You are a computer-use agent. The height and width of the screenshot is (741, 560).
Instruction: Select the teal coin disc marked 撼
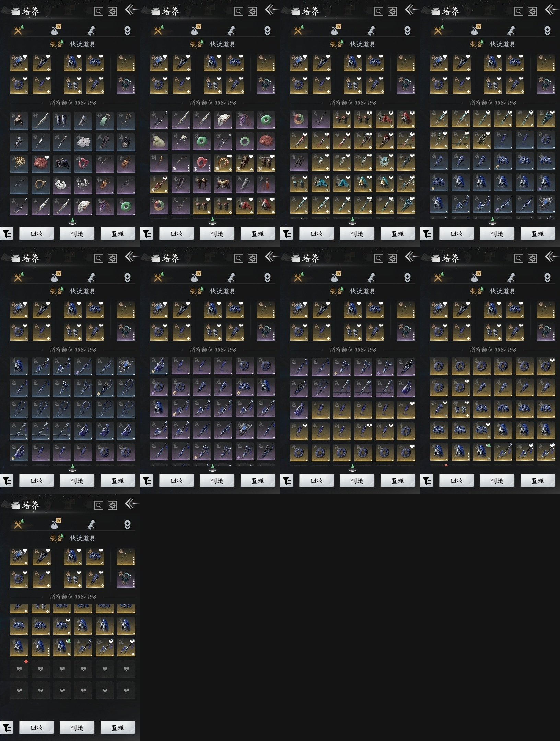coord(384,163)
